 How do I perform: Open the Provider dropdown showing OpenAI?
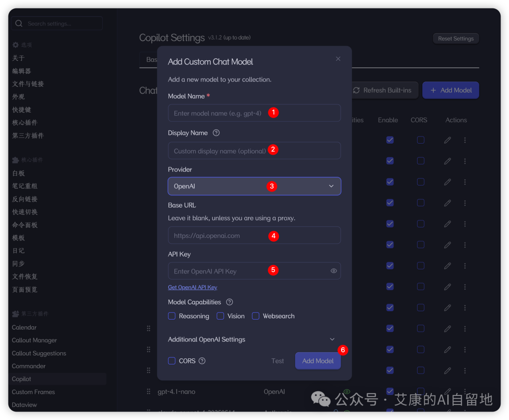tap(254, 186)
